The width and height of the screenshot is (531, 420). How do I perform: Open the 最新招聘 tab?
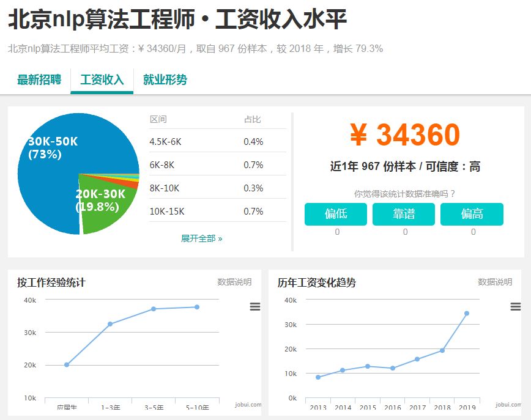click(x=39, y=80)
